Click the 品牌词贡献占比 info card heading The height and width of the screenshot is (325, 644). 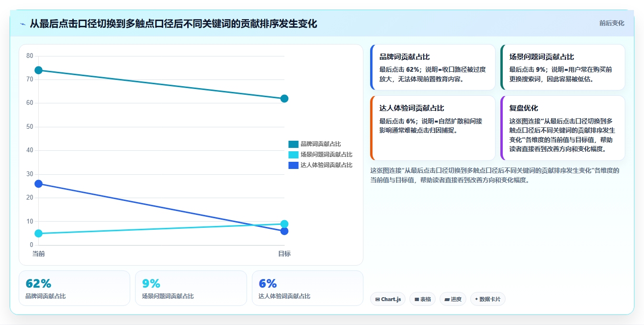(405, 57)
